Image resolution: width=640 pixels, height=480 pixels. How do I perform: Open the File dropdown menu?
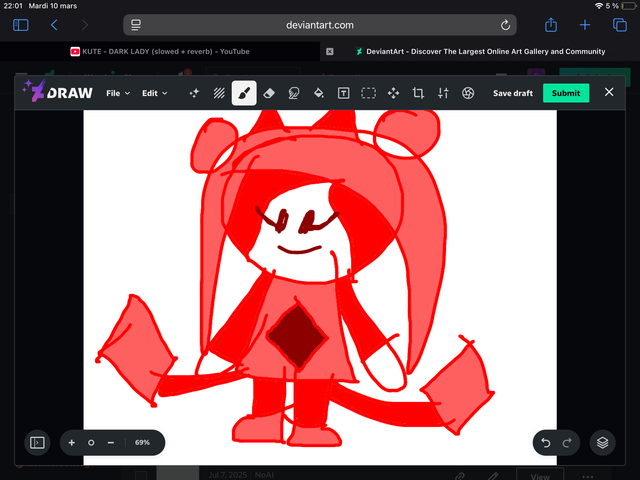point(118,93)
